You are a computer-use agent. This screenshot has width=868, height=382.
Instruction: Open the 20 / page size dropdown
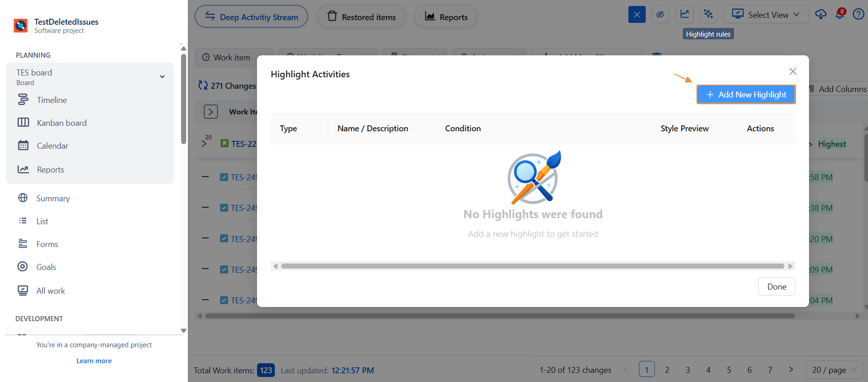click(834, 370)
